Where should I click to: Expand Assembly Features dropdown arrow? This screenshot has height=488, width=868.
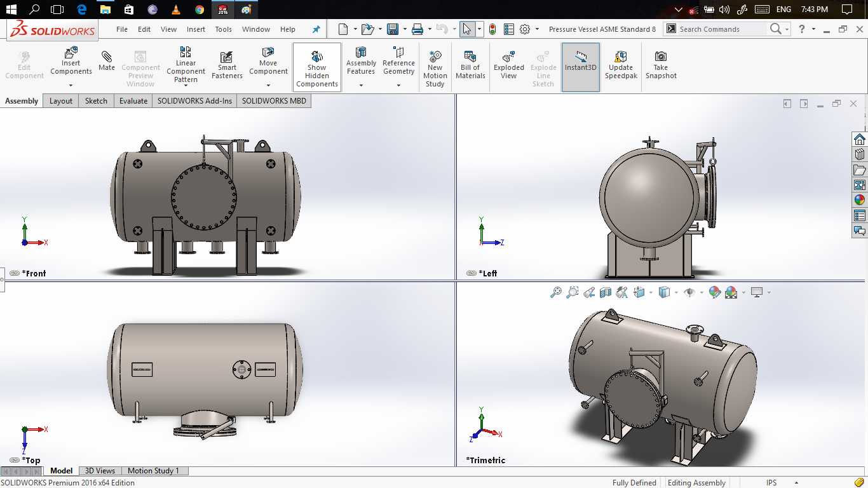click(361, 85)
